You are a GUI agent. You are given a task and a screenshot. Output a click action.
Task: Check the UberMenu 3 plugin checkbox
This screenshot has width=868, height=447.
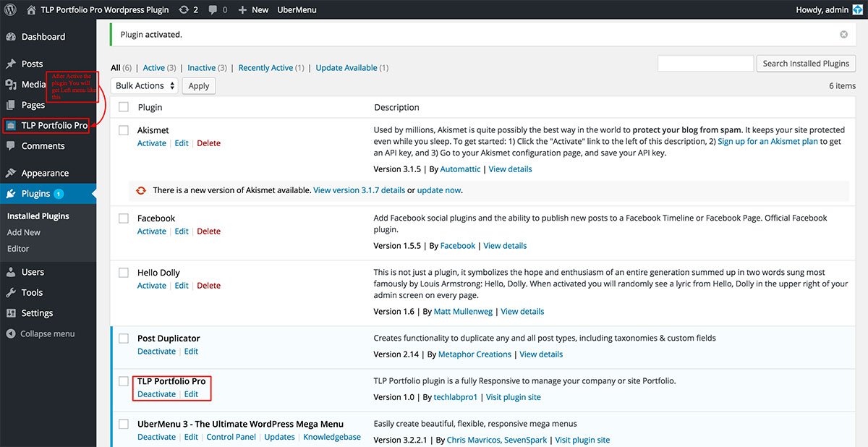(x=123, y=425)
